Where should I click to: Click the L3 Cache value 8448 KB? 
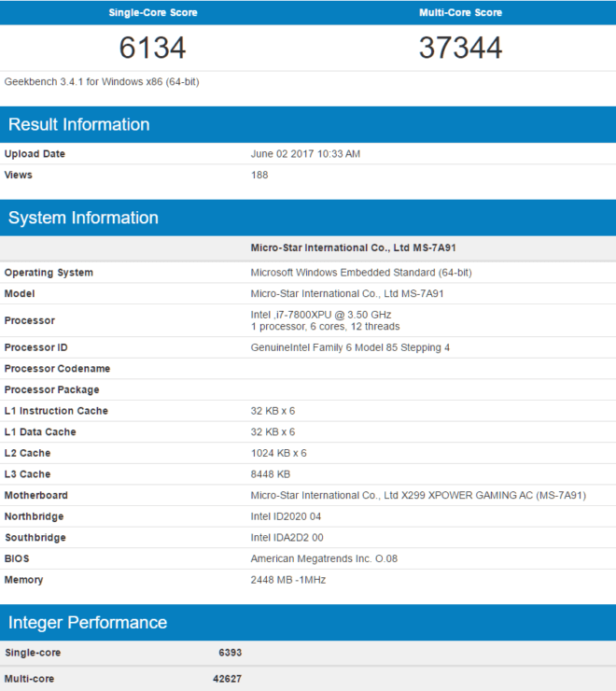268,474
